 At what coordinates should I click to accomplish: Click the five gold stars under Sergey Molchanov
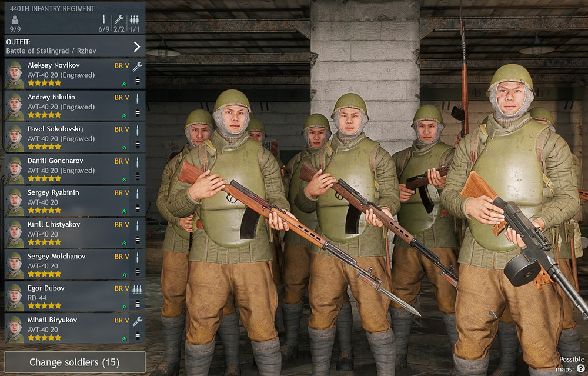tap(44, 274)
